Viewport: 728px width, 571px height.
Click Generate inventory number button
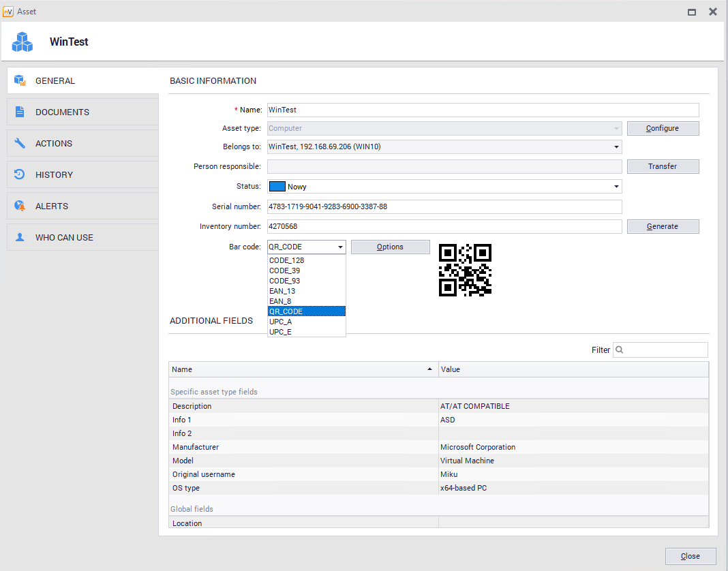(663, 226)
